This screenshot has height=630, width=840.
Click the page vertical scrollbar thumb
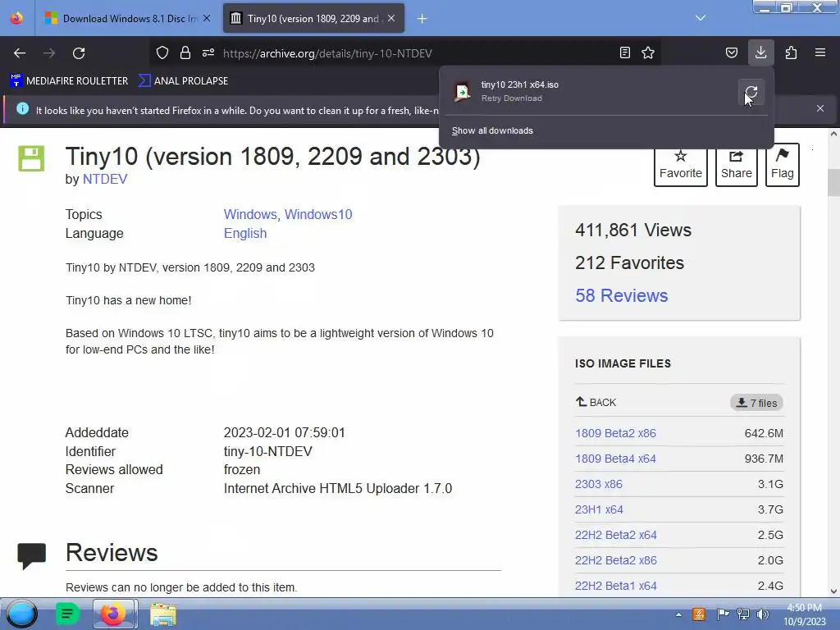833,183
